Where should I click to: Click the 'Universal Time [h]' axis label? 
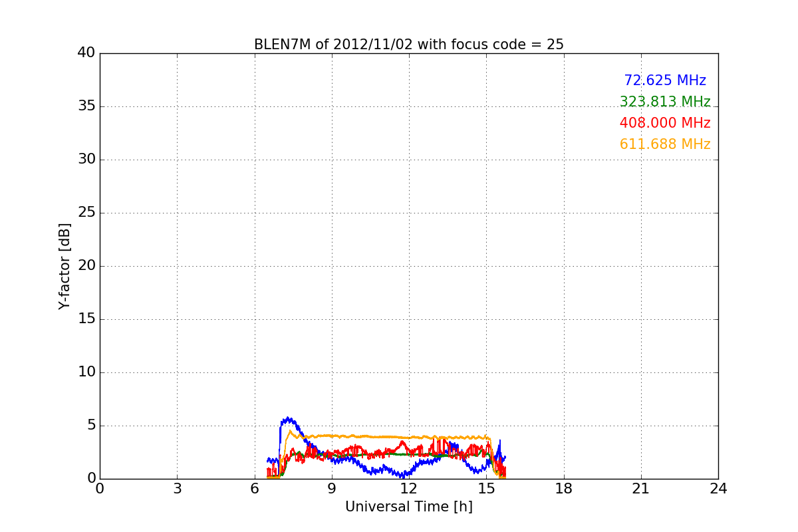pos(409,507)
